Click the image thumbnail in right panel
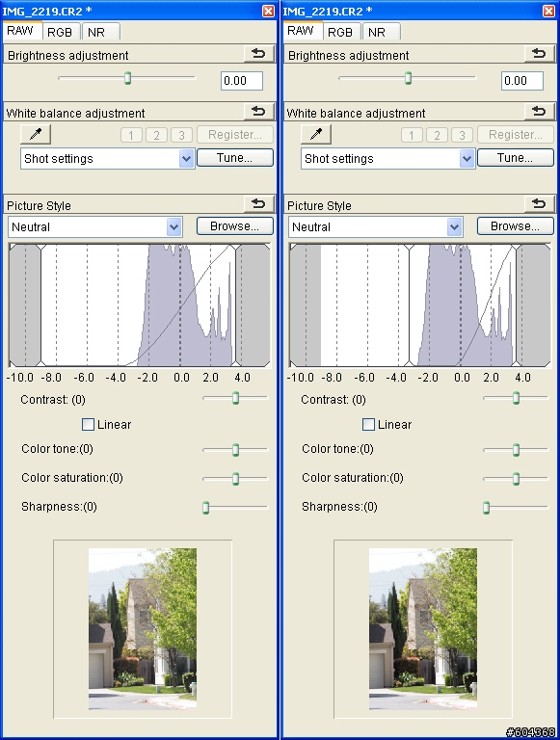The image size is (560, 740). pos(423,628)
